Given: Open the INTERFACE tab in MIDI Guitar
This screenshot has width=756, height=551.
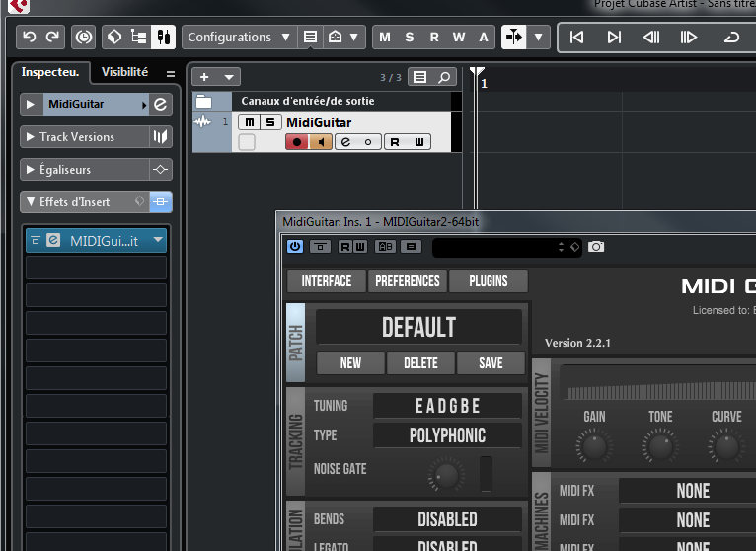Looking at the screenshot, I should pyautogui.click(x=327, y=281).
